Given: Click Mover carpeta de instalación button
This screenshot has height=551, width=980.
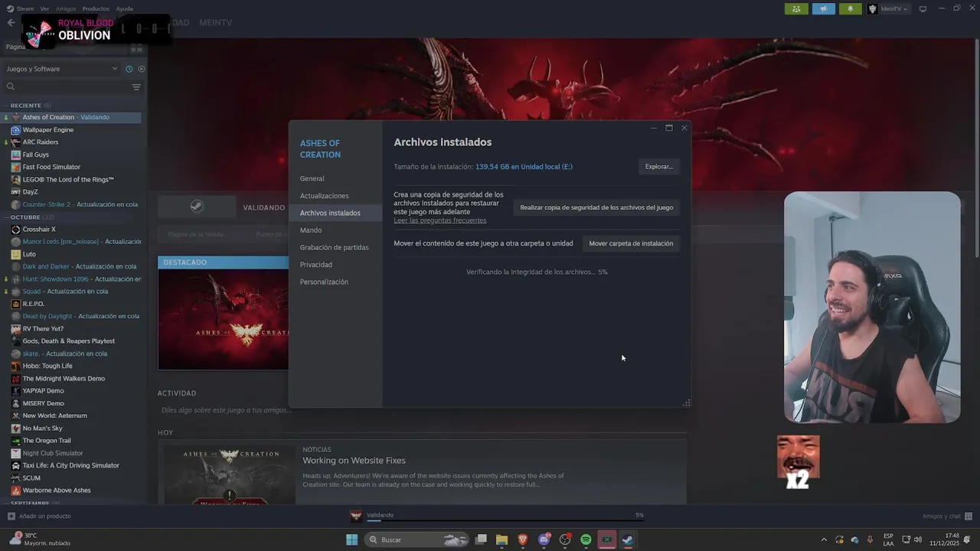Looking at the screenshot, I should click(x=631, y=243).
